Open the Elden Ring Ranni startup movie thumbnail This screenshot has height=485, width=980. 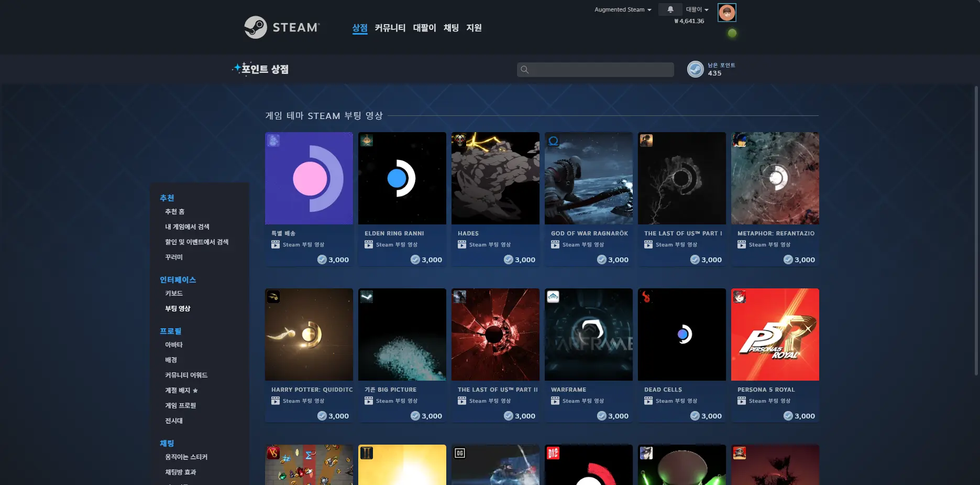pos(402,178)
